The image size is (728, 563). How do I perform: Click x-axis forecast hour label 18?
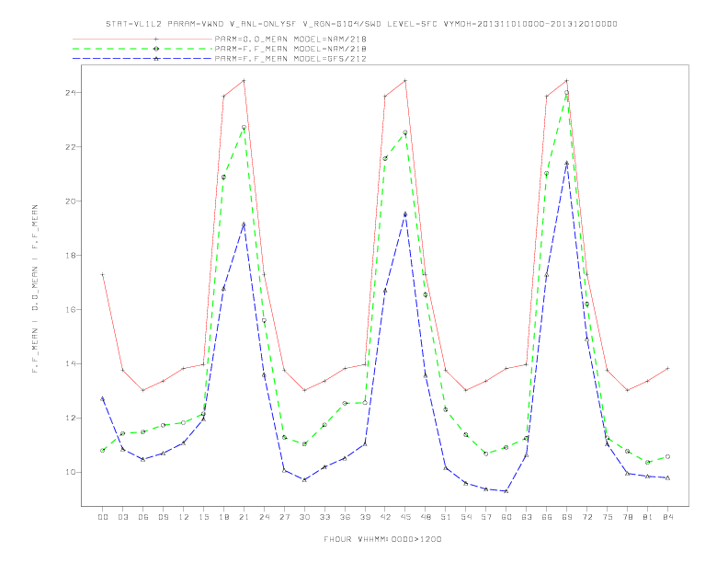tap(223, 517)
